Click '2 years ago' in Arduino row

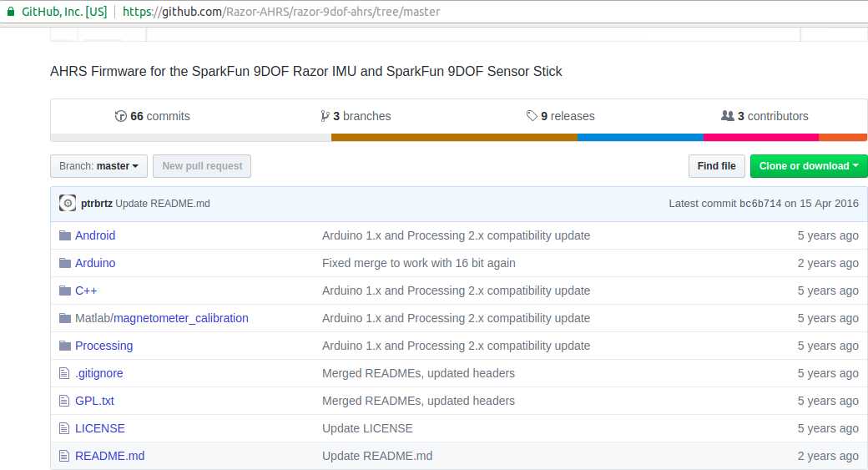click(828, 263)
